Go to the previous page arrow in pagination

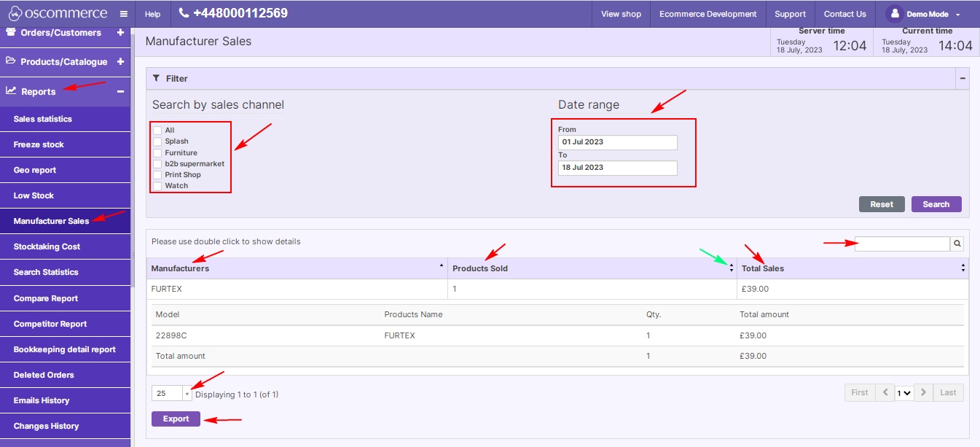884,392
